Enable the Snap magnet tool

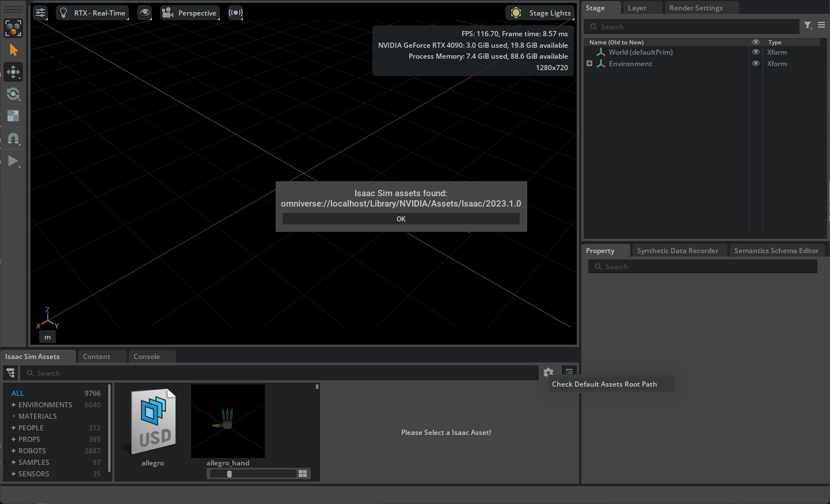click(13, 138)
